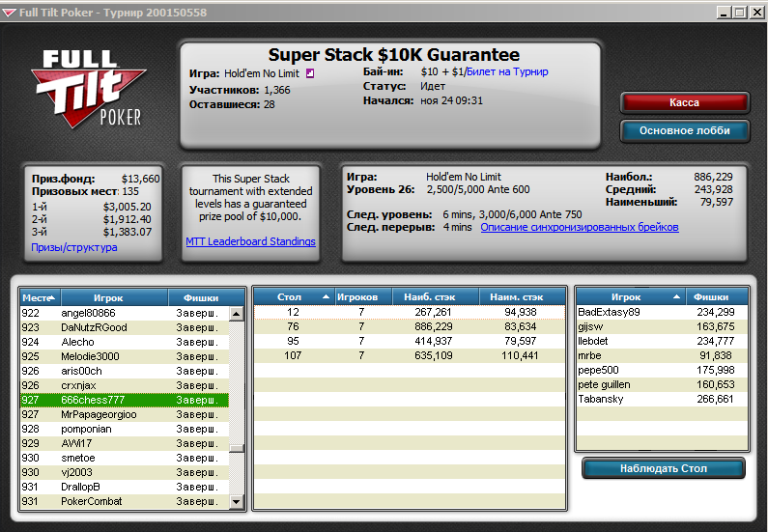The height and width of the screenshot is (532, 768).
Task: Select pete guillen in table players list
Action: pos(662,384)
